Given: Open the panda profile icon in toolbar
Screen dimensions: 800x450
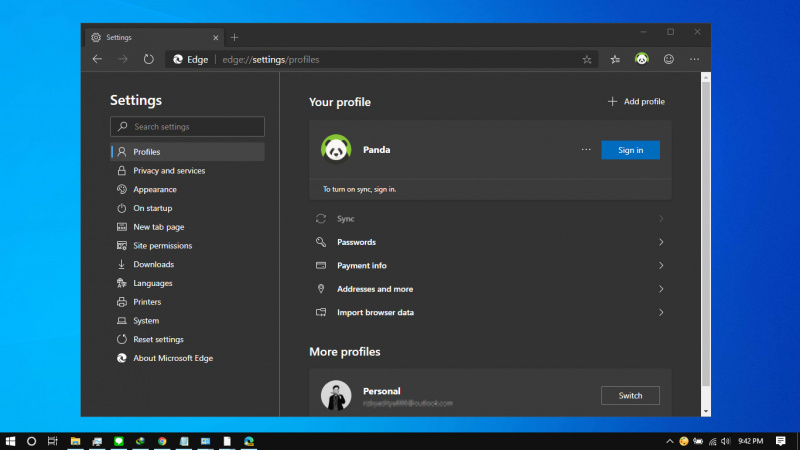Looking at the screenshot, I should tap(642, 59).
